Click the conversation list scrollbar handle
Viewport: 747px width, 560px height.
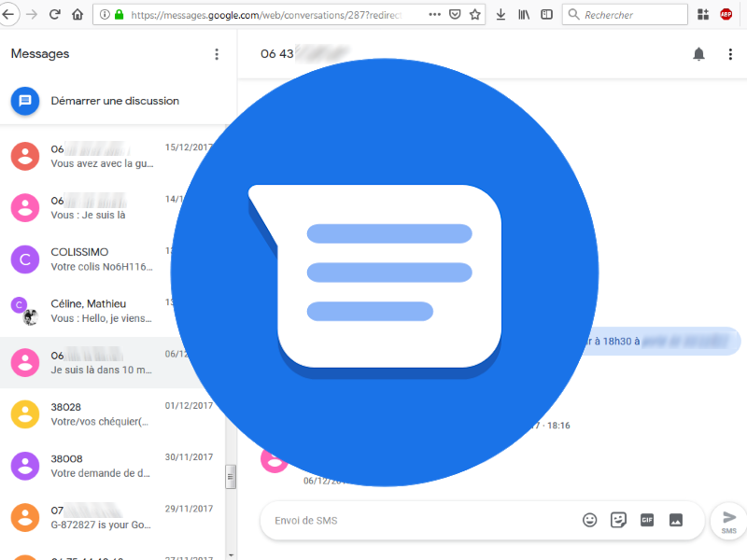(x=231, y=477)
